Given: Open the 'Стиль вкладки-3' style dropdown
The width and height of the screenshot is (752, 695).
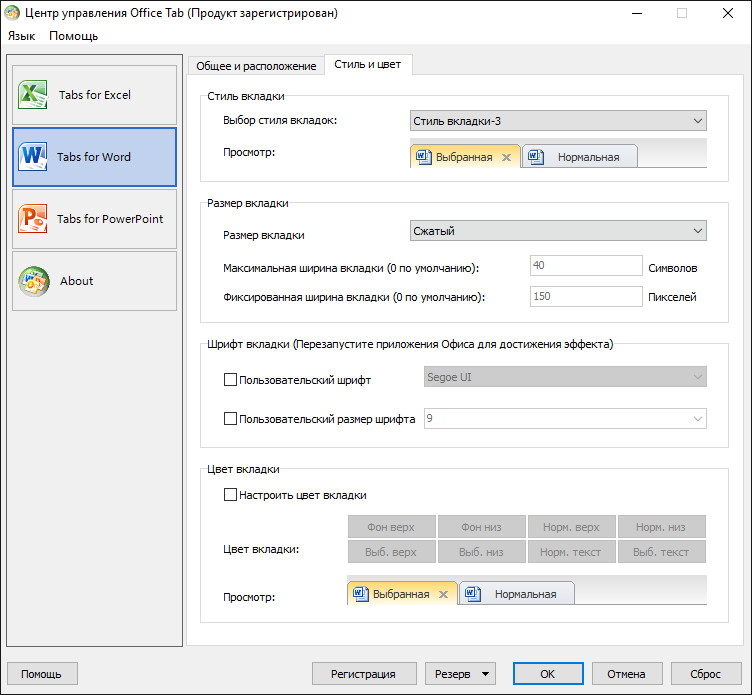Looking at the screenshot, I should coord(558,121).
